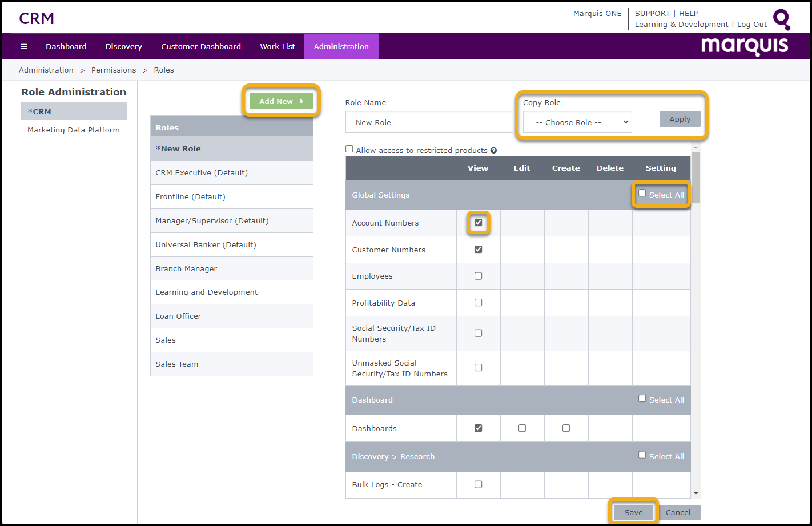Viewport: 812px width, 526px height.
Task: Toggle Allow access to restricted products checkbox
Action: (x=349, y=149)
